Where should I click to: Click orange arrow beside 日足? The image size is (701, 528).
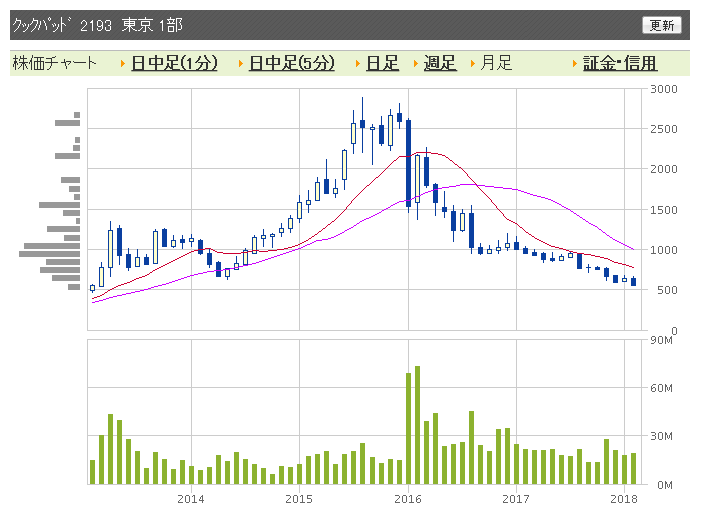coord(358,63)
